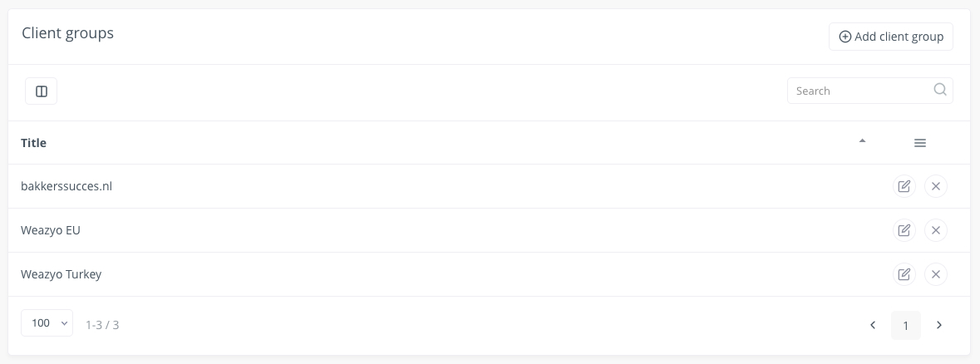Focus the Search input field
The width and height of the screenshot is (980, 364).
click(x=860, y=91)
